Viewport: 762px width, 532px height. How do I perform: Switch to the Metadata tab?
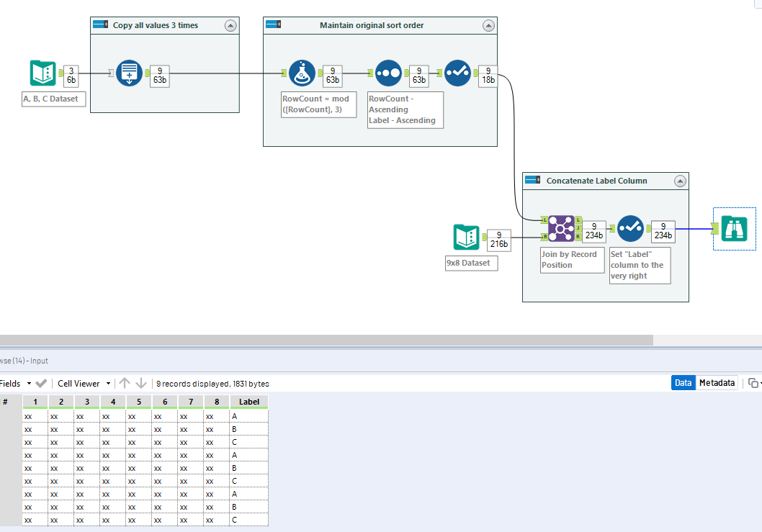pos(717,382)
